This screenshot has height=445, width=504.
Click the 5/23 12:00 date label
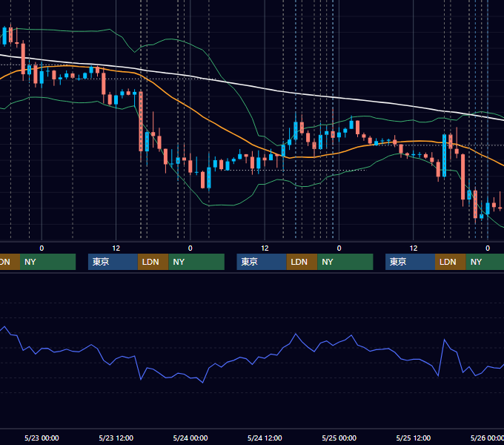pyautogui.click(x=116, y=438)
